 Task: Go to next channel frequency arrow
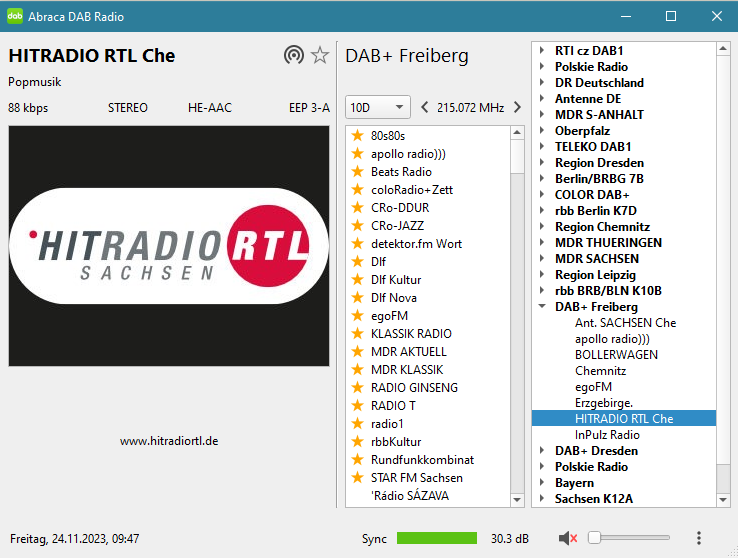click(x=517, y=107)
